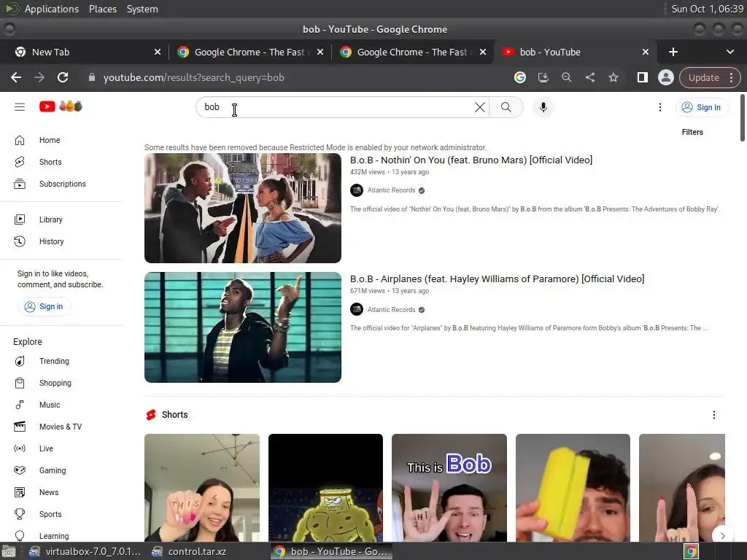Screen dimensions: 747x560
Task: Open the Places menu in the top panel
Action: [102, 9]
